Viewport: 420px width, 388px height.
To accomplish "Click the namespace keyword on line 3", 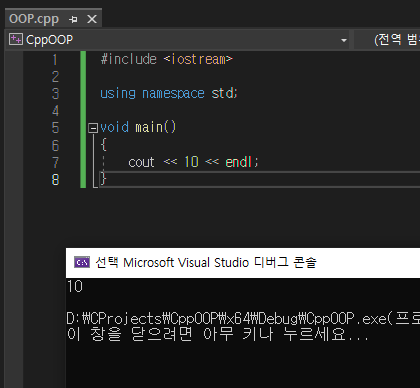I will [173, 94].
